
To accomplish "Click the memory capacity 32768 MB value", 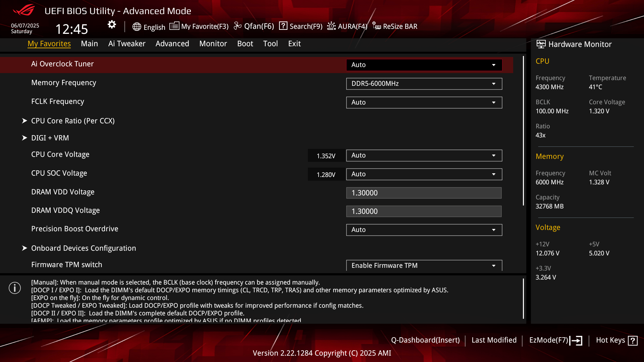I will pos(549,206).
